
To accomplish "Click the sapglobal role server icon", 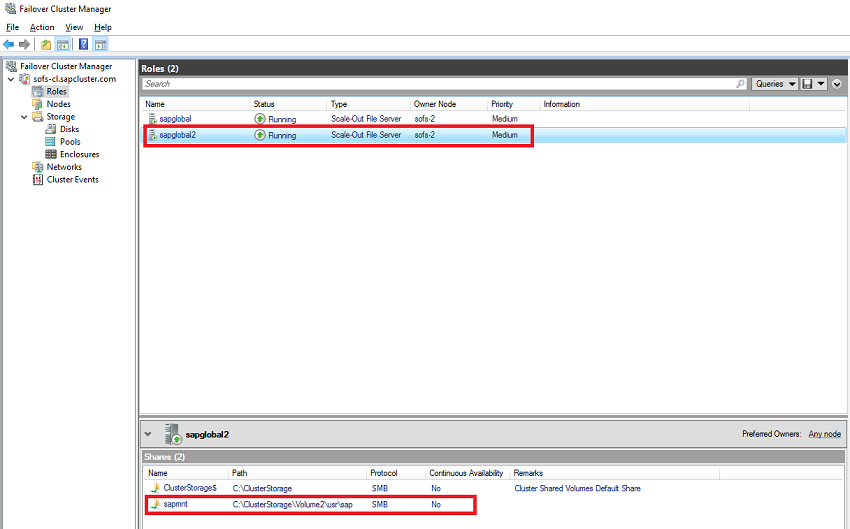I will 152,119.
